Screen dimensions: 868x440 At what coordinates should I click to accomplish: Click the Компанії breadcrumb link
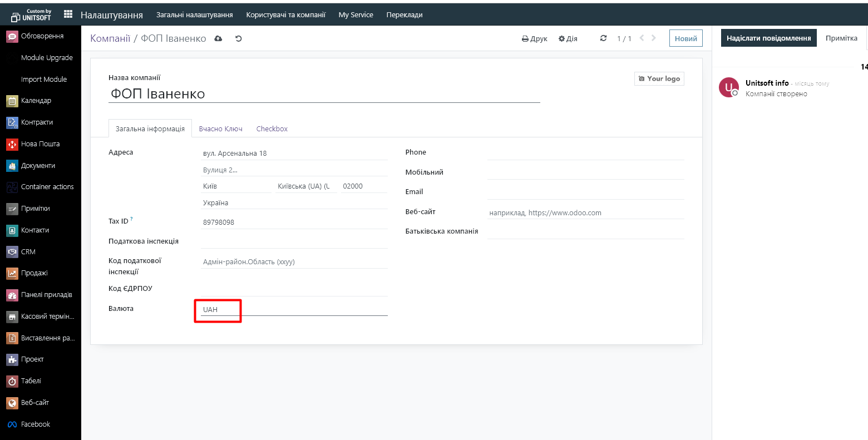[110, 38]
